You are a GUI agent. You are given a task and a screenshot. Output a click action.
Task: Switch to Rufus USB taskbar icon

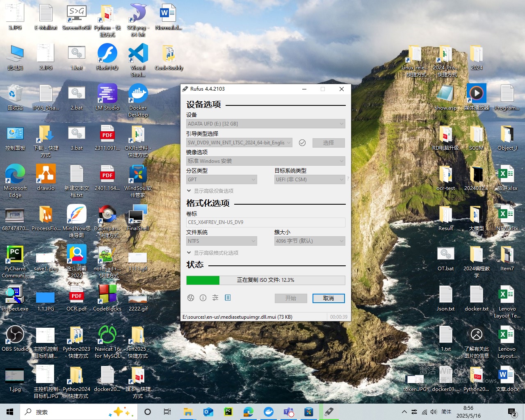tap(329, 412)
